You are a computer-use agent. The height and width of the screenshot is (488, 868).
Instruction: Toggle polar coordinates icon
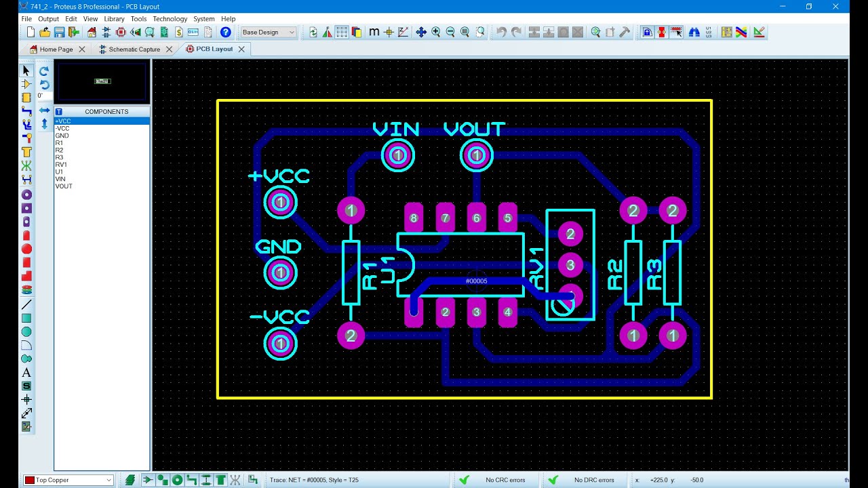[x=403, y=32]
